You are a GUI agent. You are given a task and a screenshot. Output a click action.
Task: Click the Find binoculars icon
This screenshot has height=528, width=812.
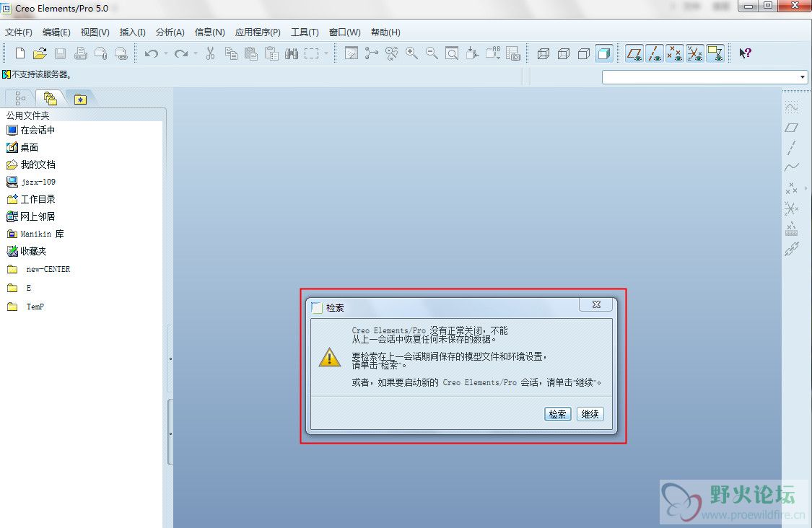pyautogui.click(x=292, y=53)
